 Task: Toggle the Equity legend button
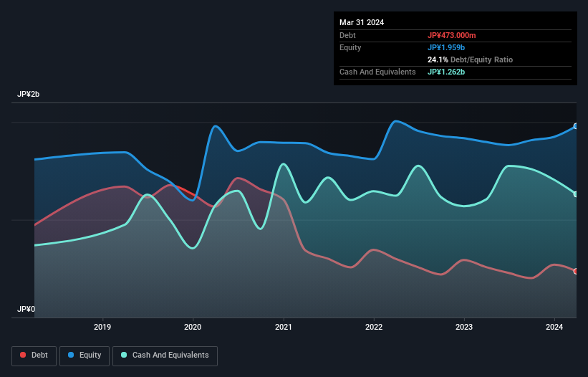(85, 355)
